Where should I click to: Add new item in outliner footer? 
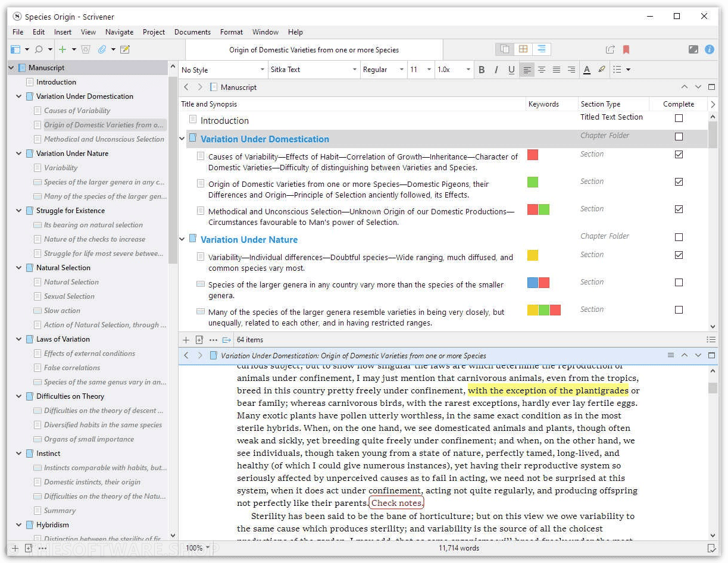pyautogui.click(x=186, y=340)
